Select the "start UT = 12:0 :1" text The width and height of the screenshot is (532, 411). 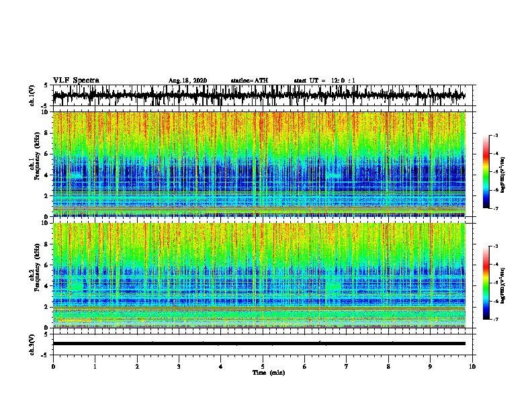coord(324,81)
